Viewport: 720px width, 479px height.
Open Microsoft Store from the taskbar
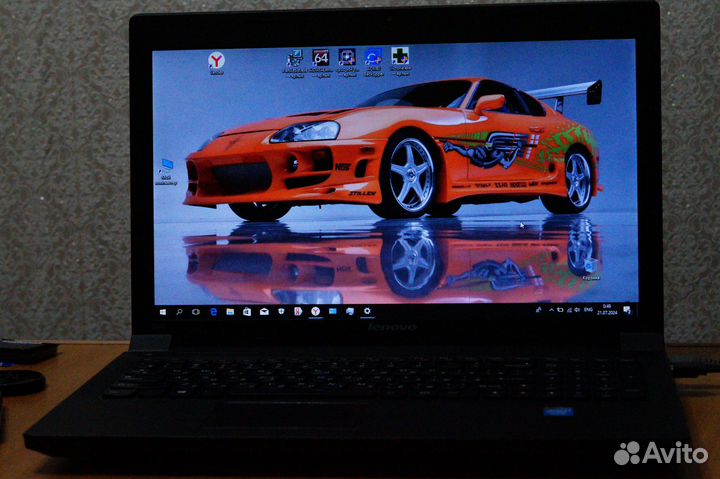pyautogui.click(x=247, y=312)
